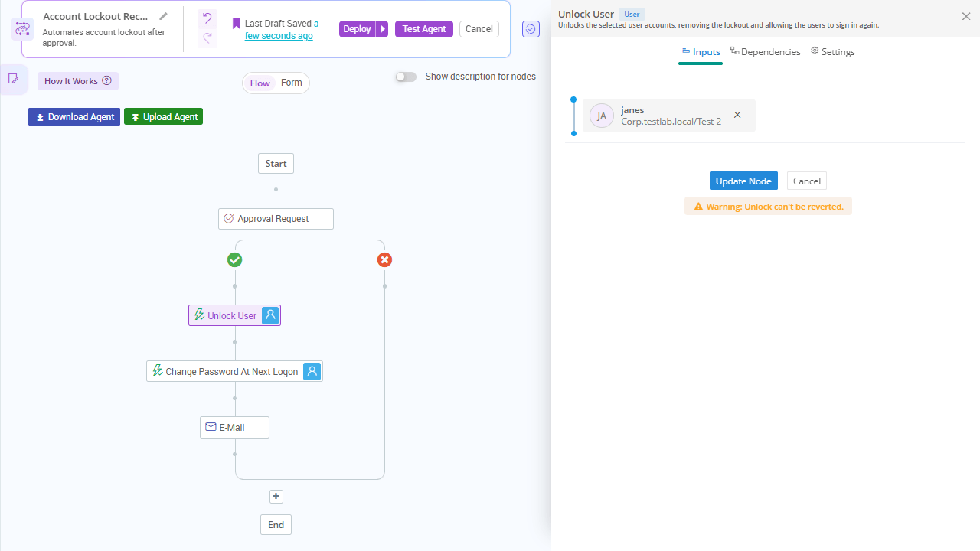
Task: Open How It Works help
Action: (78, 81)
